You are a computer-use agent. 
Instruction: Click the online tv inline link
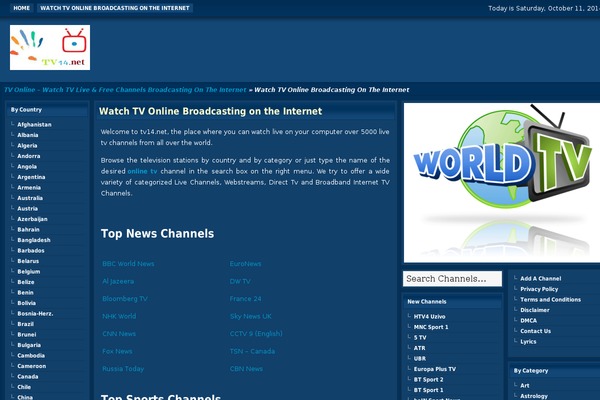[142, 171]
